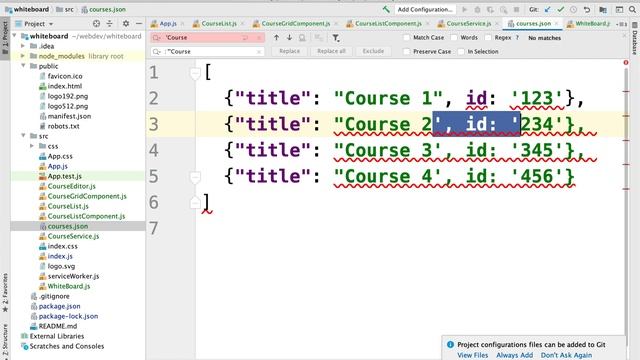Expand the .idea folder

[x=23, y=46]
